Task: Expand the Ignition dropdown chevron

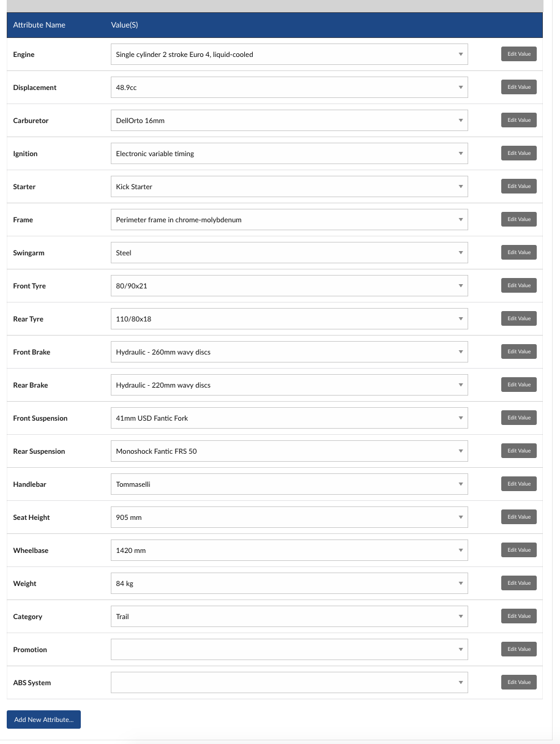Action: tap(461, 153)
